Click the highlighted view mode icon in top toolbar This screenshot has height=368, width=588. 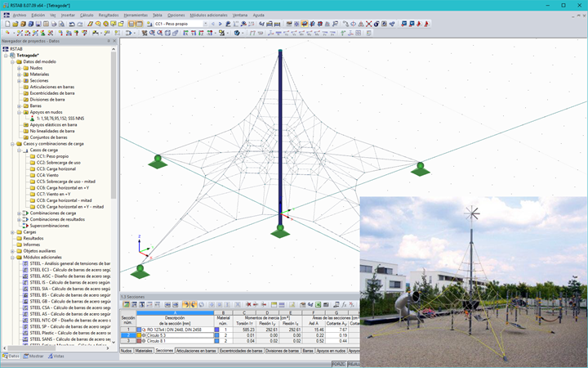[x=305, y=24]
